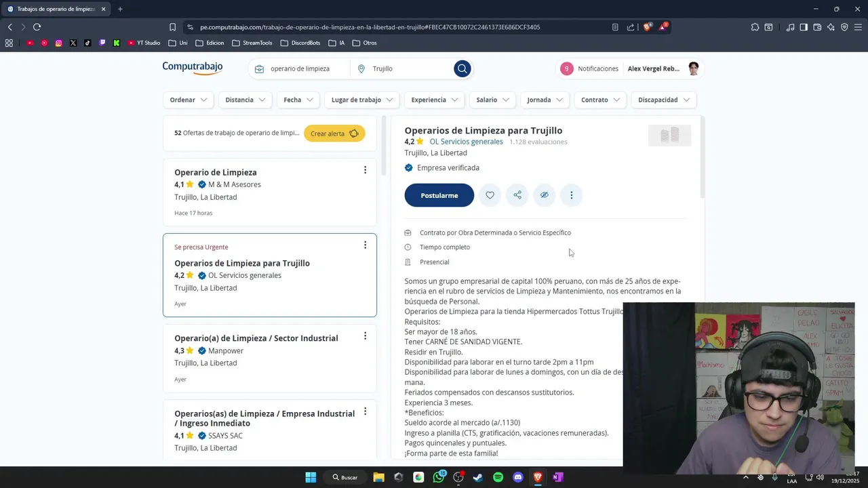868x488 pixels.
Task: Open the 1.128 evaluaciones link
Action: tap(538, 142)
